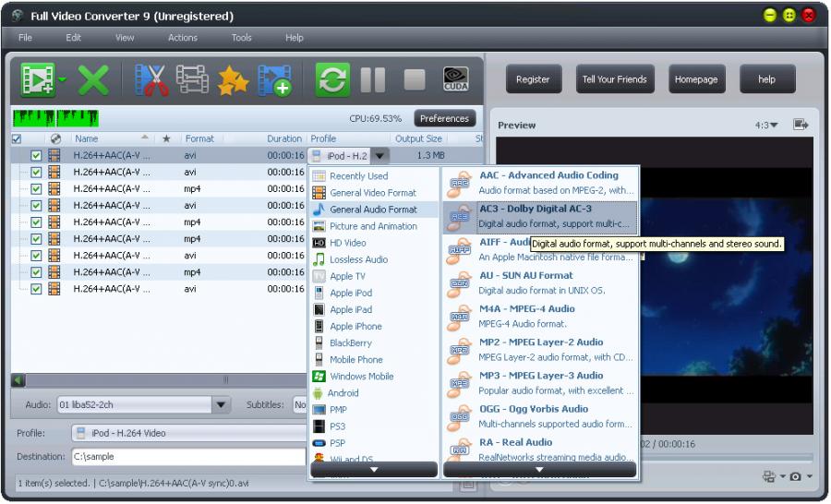Click the star Effects icon

point(233,81)
